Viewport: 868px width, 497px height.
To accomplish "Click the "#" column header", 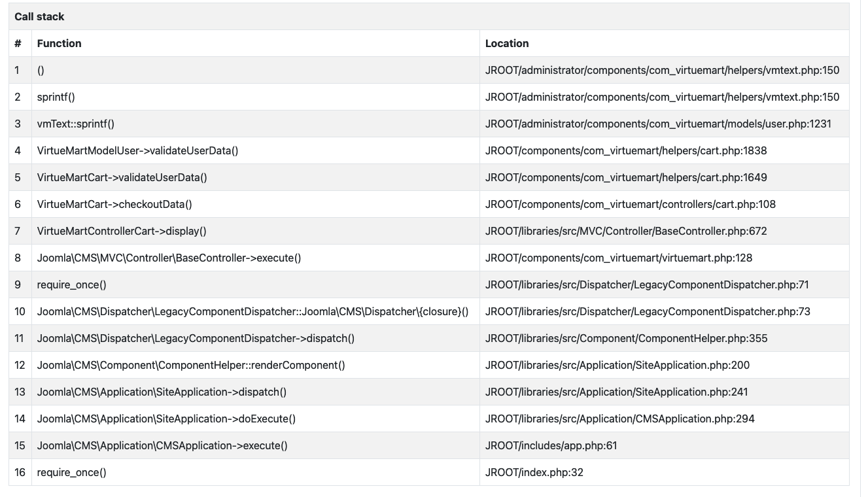I will point(18,43).
